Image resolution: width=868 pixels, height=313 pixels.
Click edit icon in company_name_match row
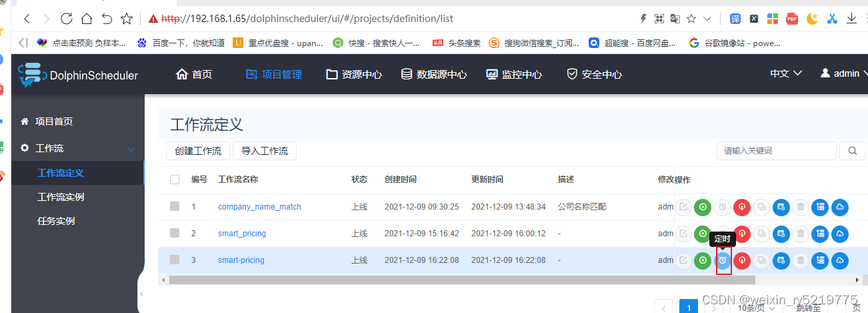[683, 208]
